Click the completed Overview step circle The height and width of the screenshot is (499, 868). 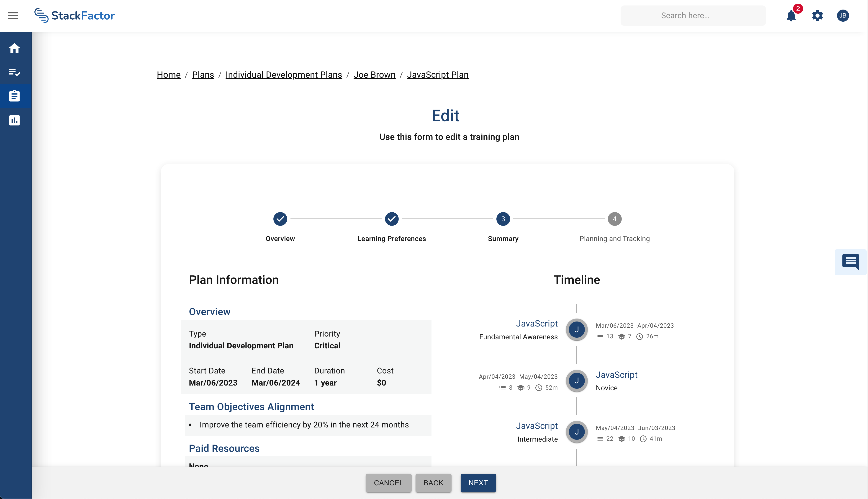pyautogui.click(x=280, y=219)
